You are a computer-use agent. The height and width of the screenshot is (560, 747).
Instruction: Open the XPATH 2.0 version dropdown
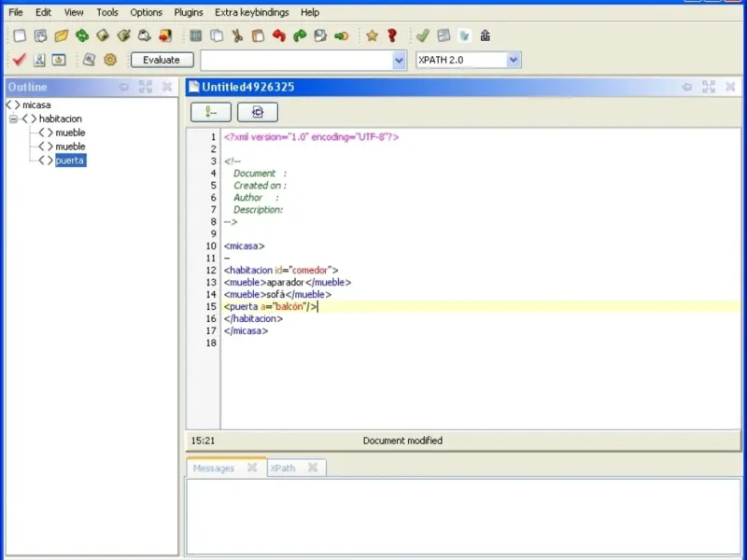coord(513,60)
